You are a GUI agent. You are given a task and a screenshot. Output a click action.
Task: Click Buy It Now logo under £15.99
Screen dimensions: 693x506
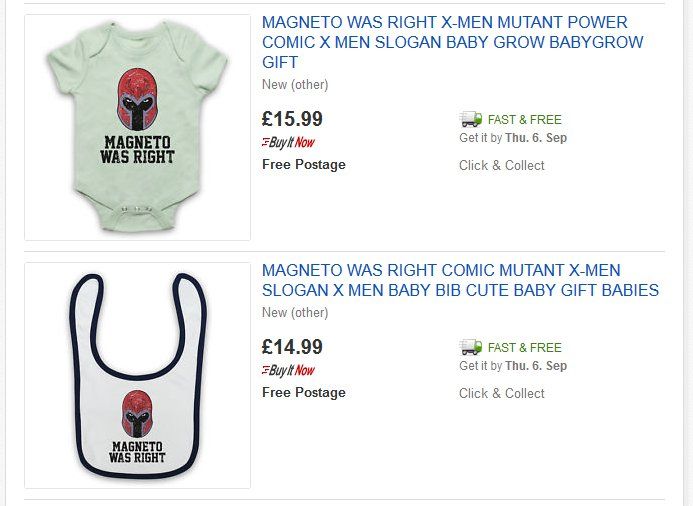(289, 142)
